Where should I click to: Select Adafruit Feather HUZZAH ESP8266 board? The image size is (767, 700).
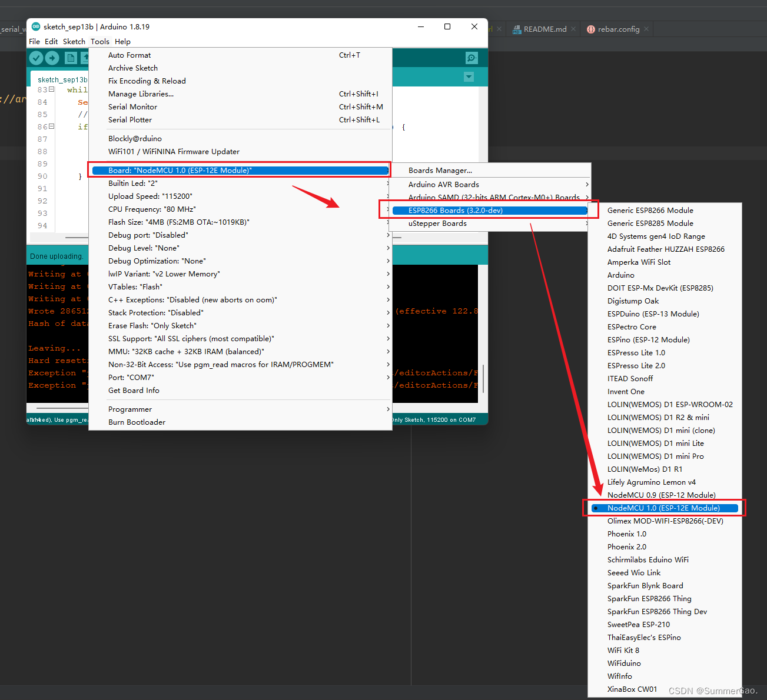[665, 249]
